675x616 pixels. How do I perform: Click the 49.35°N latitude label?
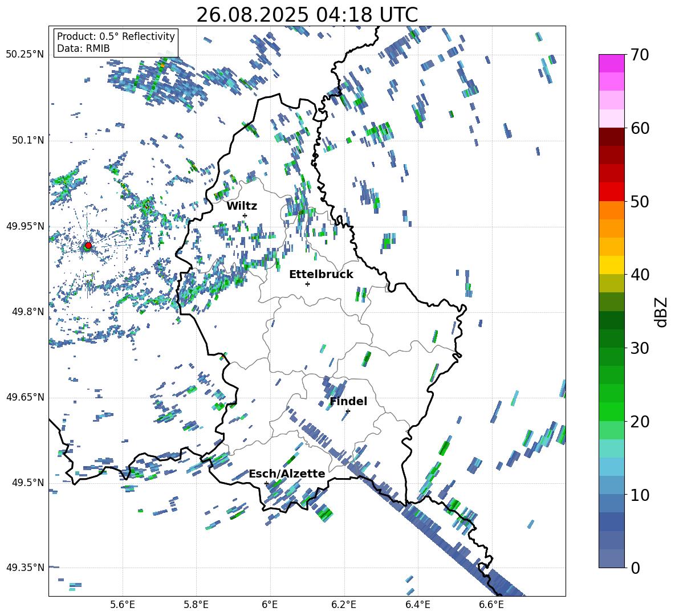(25, 568)
